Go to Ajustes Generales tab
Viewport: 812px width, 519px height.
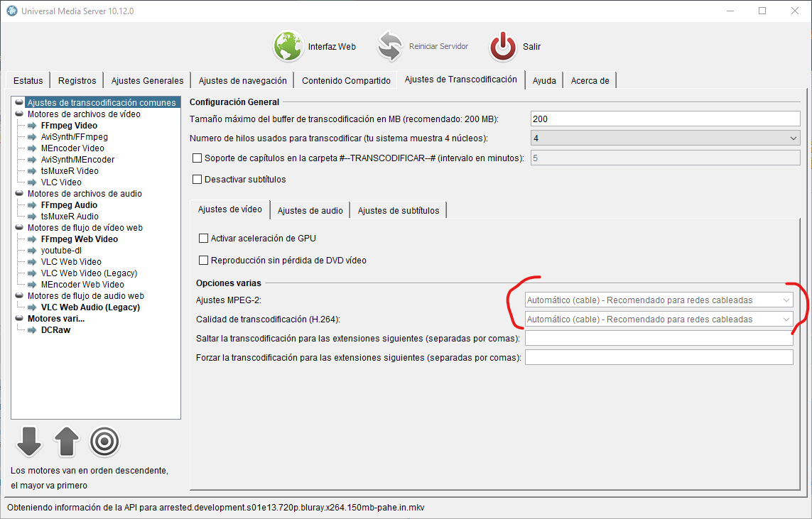click(x=147, y=81)
